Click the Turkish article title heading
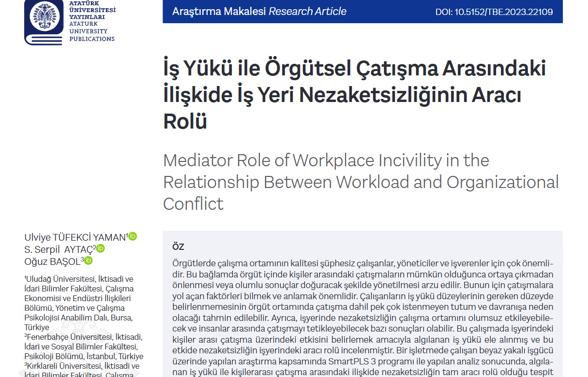Viewport: 588px width, 377px height. (354, 95)
